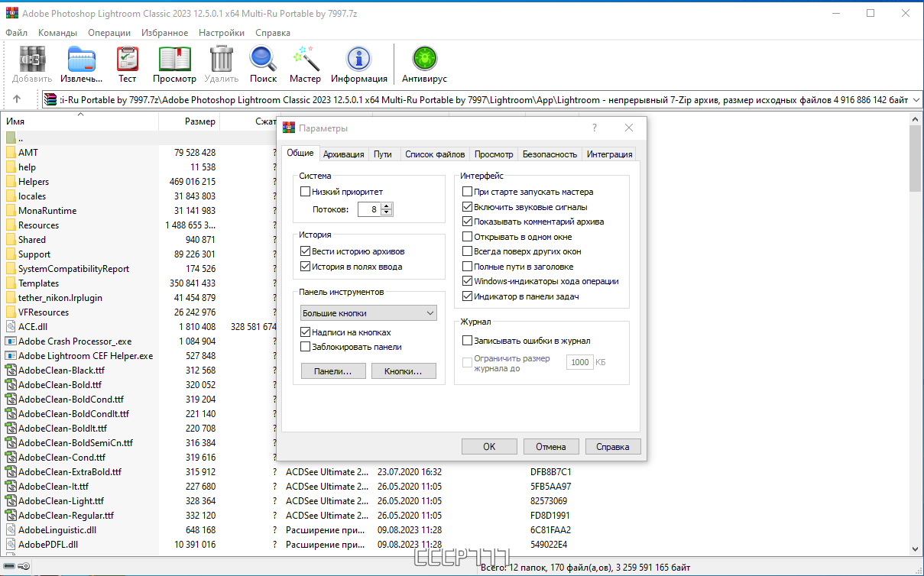
Task: Run the Антивирус scan icon
Action: (x=424, y=59)
